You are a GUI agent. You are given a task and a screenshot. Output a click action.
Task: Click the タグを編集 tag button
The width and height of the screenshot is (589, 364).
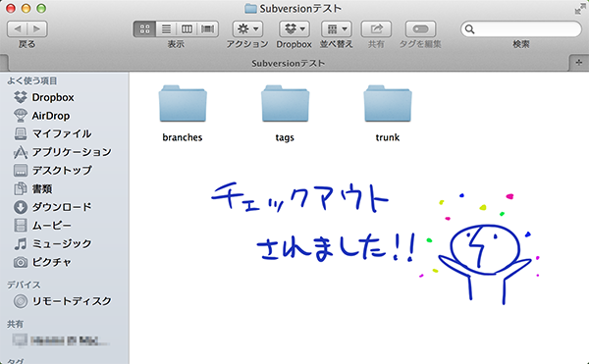pyautogui.click(x=420, y=28)
